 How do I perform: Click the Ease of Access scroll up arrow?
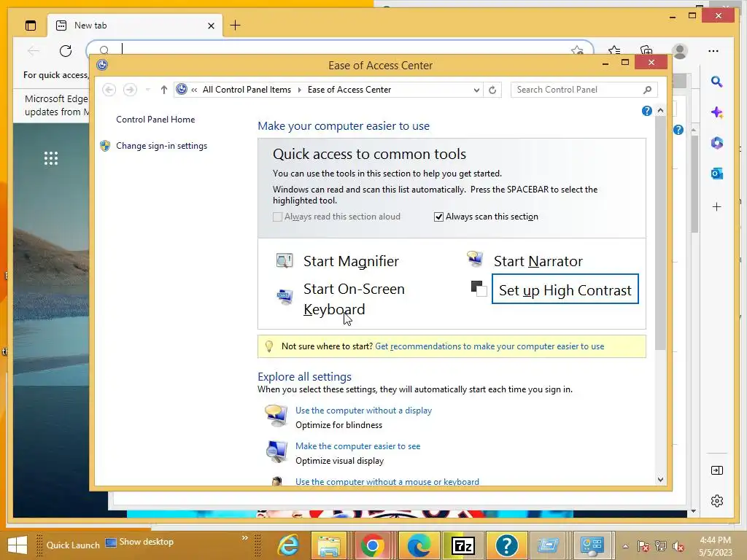[x=660, y=111]
